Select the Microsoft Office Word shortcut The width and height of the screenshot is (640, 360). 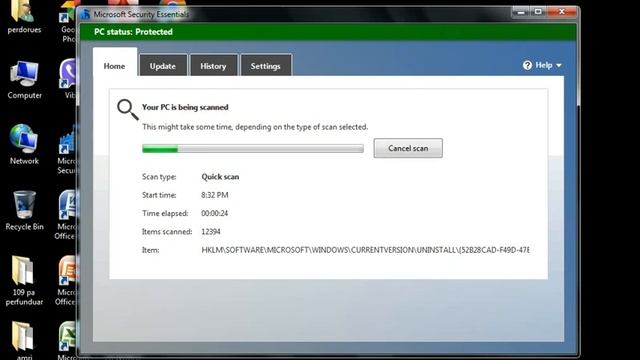click(67, 215)
